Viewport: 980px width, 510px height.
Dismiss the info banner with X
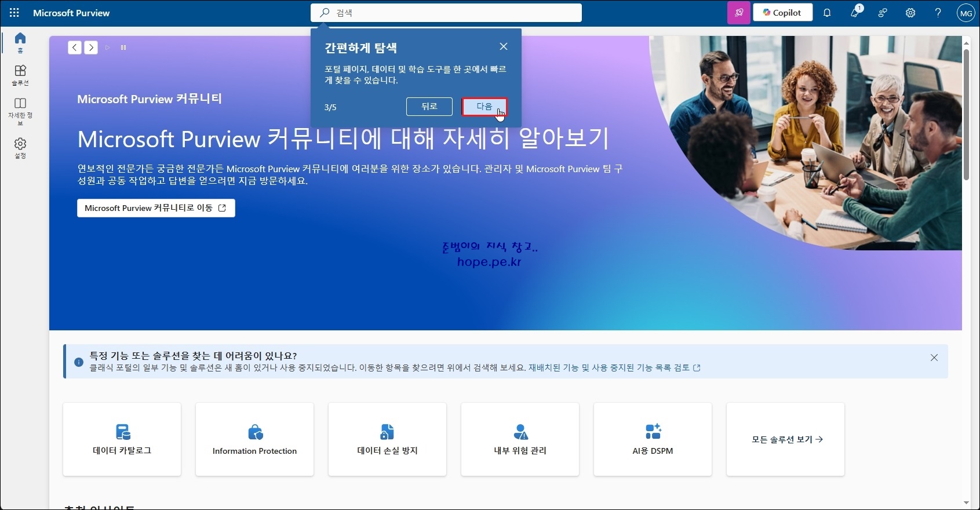[x=934, y=358]
